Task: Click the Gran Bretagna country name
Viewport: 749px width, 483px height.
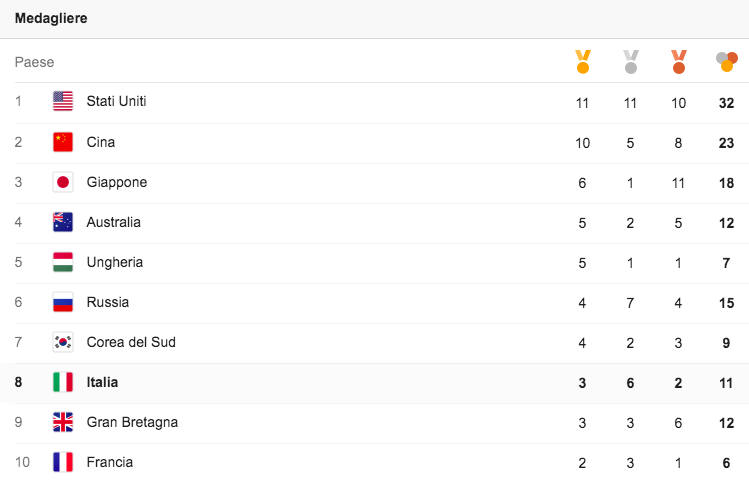Action: click(x=132, y=422)
